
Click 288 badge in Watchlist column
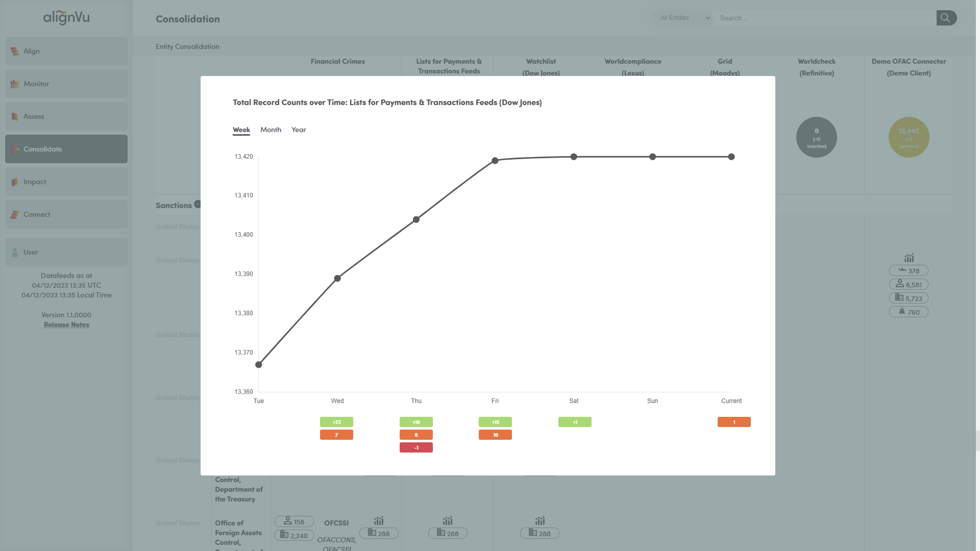[x=540, y=533]
